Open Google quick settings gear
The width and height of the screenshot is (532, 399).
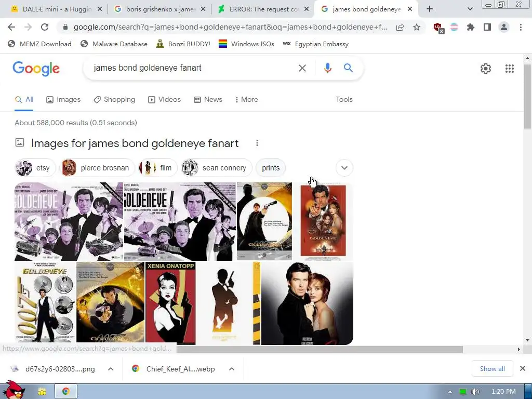click(486, 69)
